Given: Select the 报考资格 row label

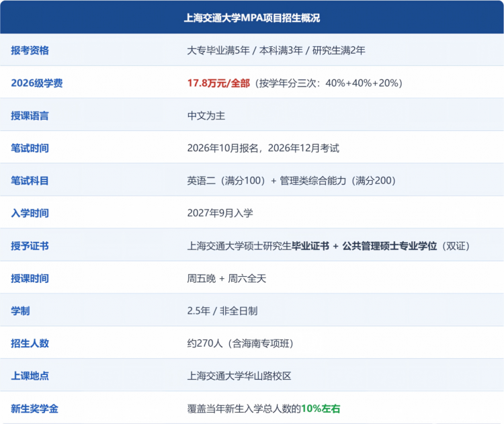Looking at the screenshot, I should (30, 50).
